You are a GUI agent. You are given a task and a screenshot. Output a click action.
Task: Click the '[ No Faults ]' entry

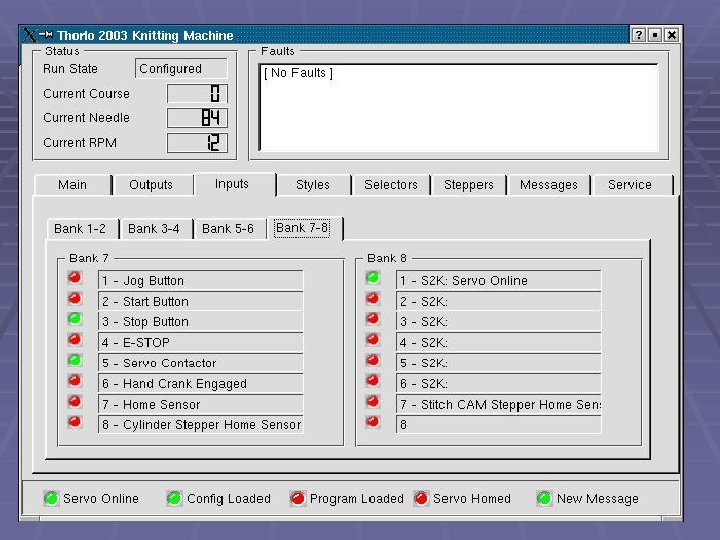click(298, 73)
